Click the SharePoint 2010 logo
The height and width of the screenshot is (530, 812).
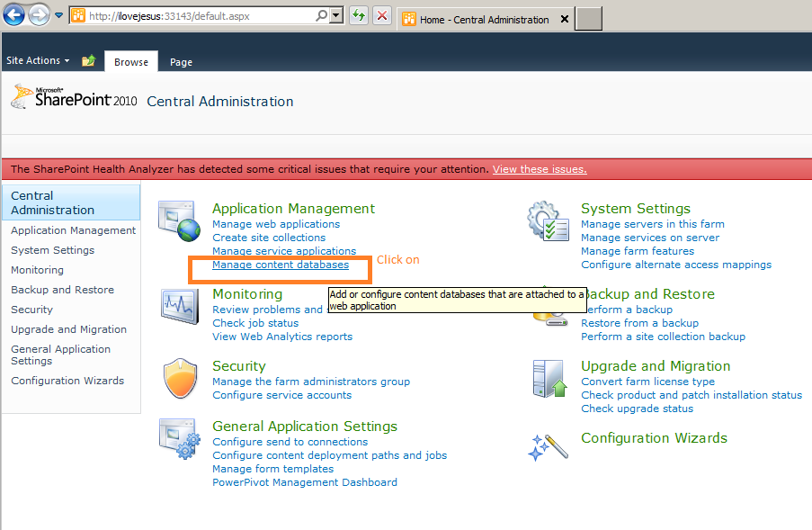[74, 97]
